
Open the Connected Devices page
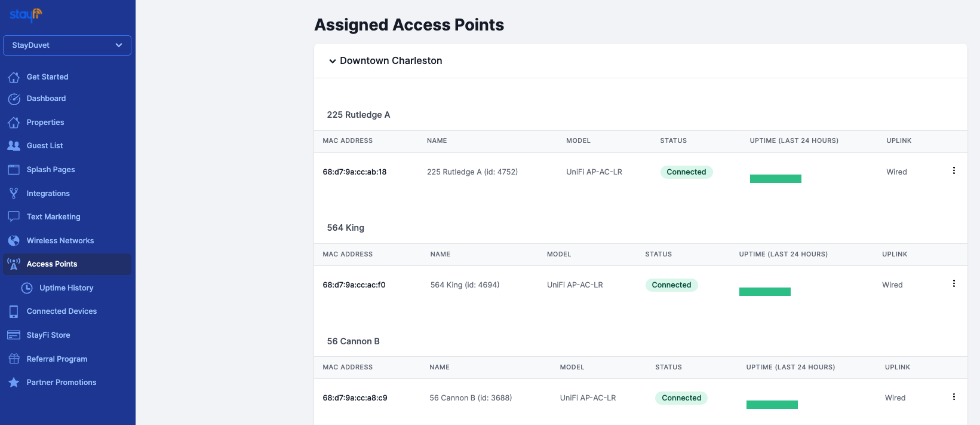(62, 311)
